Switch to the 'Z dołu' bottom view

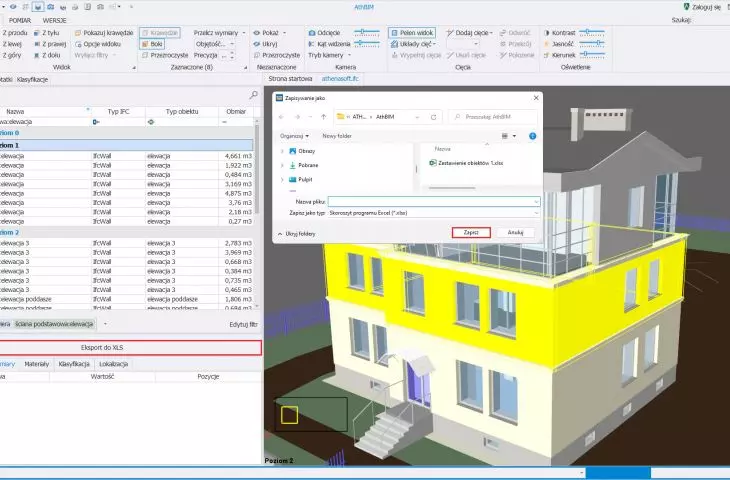click(47, 55)
